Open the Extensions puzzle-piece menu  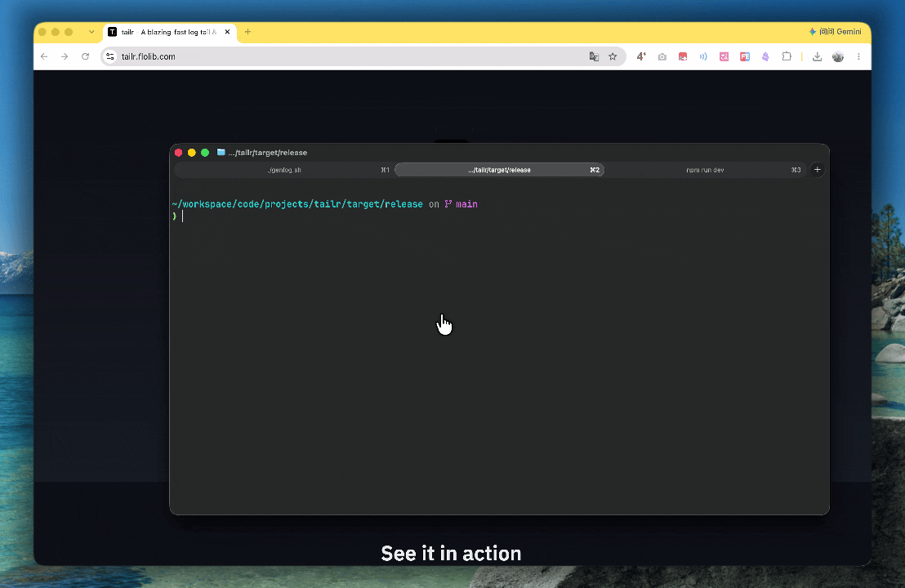click(x=786, y=56)
